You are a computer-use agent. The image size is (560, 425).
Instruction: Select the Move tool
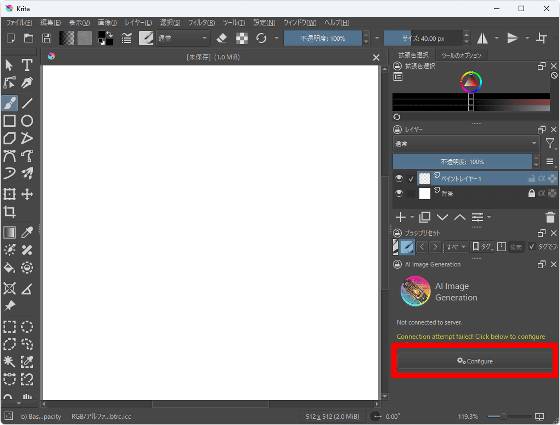pyautogui.click(x=27, y=194)
